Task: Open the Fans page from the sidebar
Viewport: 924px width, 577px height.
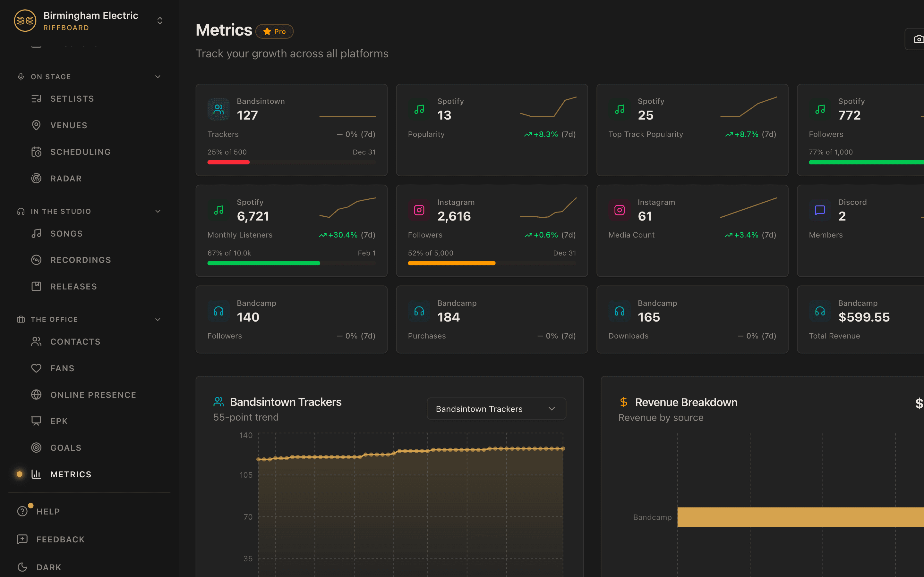Action: click(x=62, y=368)
